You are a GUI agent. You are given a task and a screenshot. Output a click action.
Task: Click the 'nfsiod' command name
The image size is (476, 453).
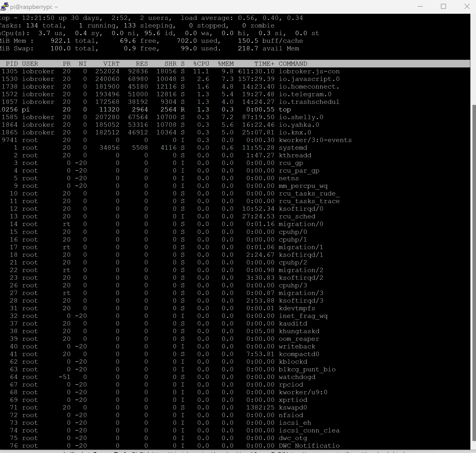pos(291,415)
